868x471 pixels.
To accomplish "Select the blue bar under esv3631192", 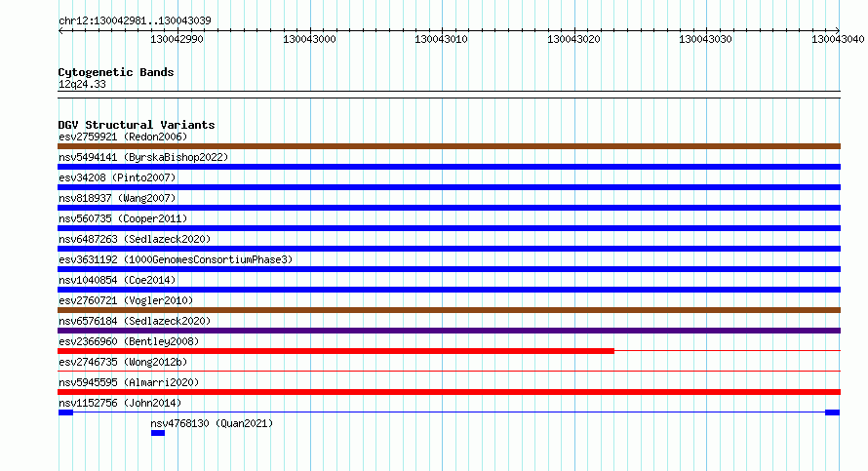I will (x=449, y=269).
